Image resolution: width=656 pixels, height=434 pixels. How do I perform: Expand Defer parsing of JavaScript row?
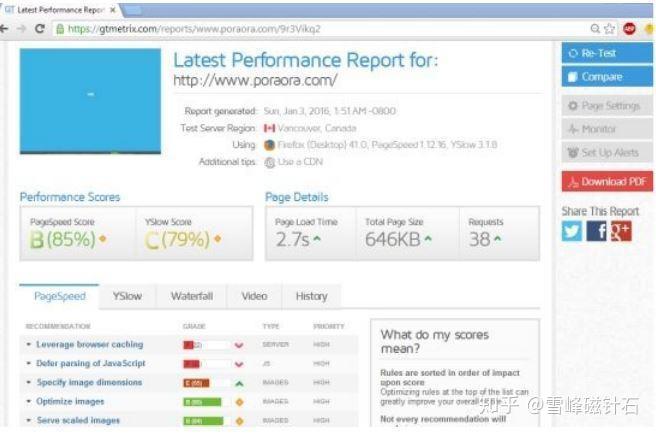tap(90, 363)
